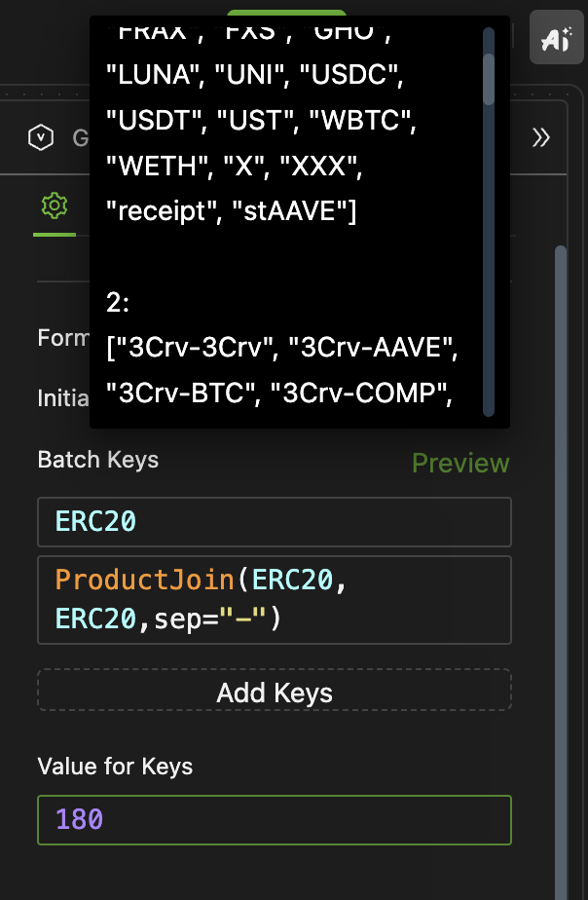Edit the ProductJoin expression field
Screen dimensions: 588x900
coord(273,599)
